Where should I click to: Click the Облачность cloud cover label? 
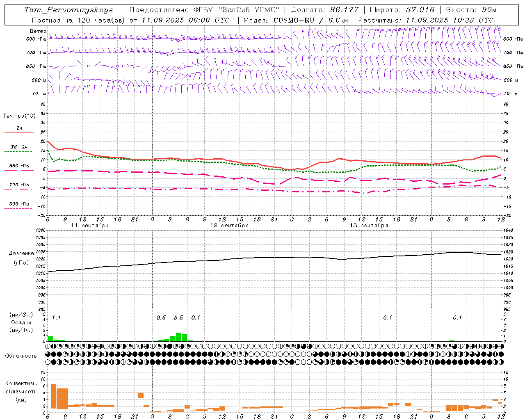[x=21, y=356]
